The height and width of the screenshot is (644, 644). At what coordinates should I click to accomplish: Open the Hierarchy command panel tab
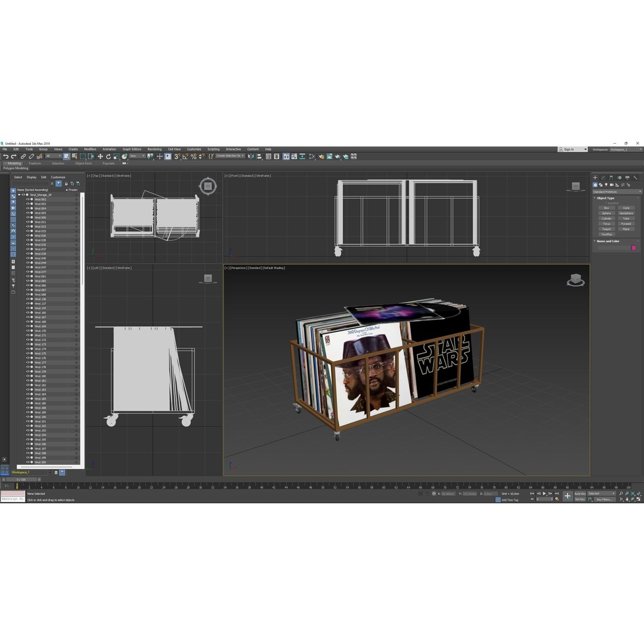(x=611, y=178)
